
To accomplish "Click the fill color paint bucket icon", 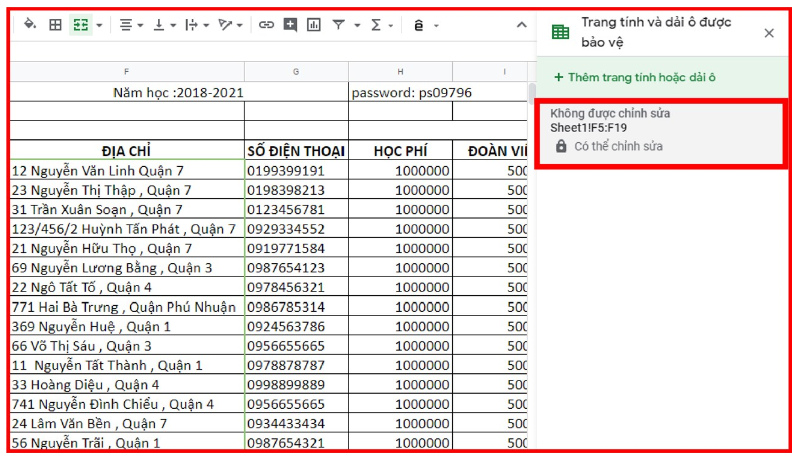I will tap(29, 25).
